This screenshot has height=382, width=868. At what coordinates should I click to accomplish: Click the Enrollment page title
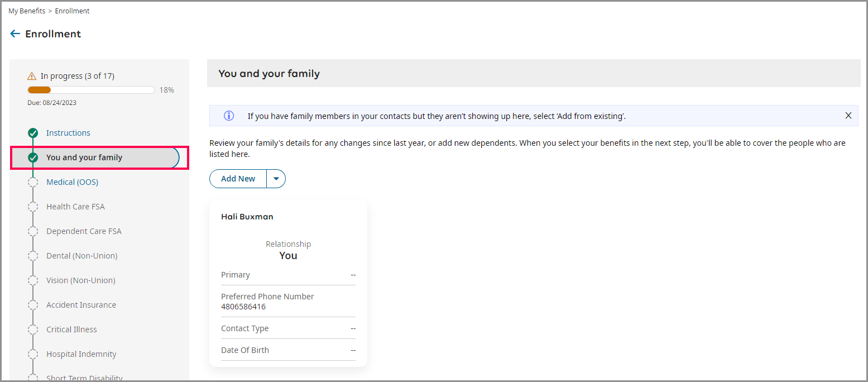click(53, 34)
